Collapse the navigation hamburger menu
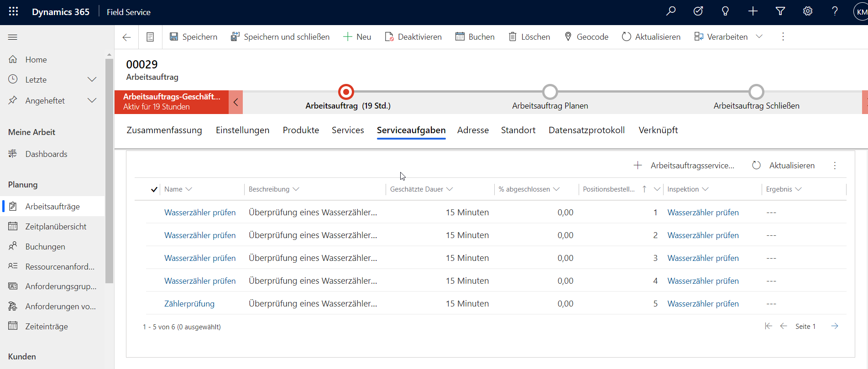 click(13, 37)
